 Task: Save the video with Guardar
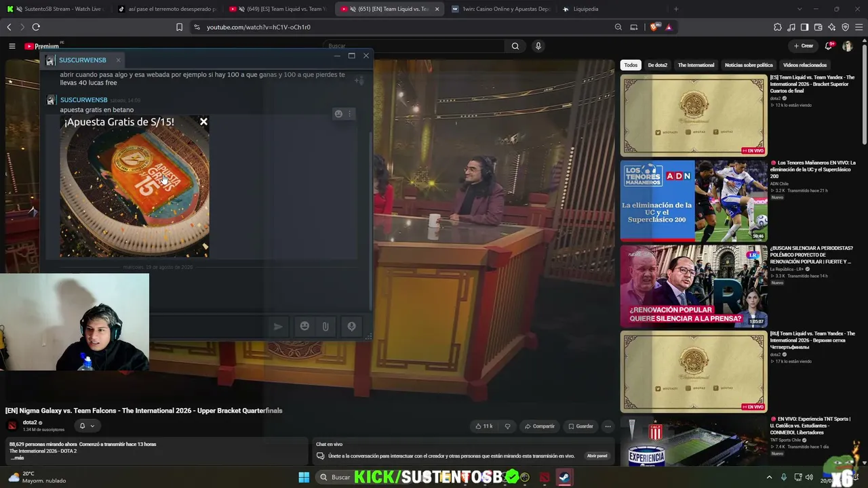pos(581,426)
